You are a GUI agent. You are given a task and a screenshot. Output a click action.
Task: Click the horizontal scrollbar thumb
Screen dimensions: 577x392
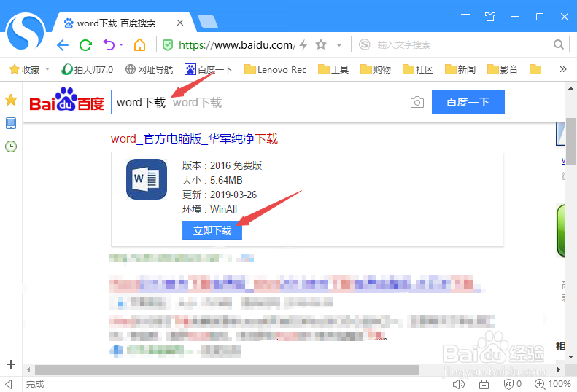pyautogui.click(x=227, y=369)
